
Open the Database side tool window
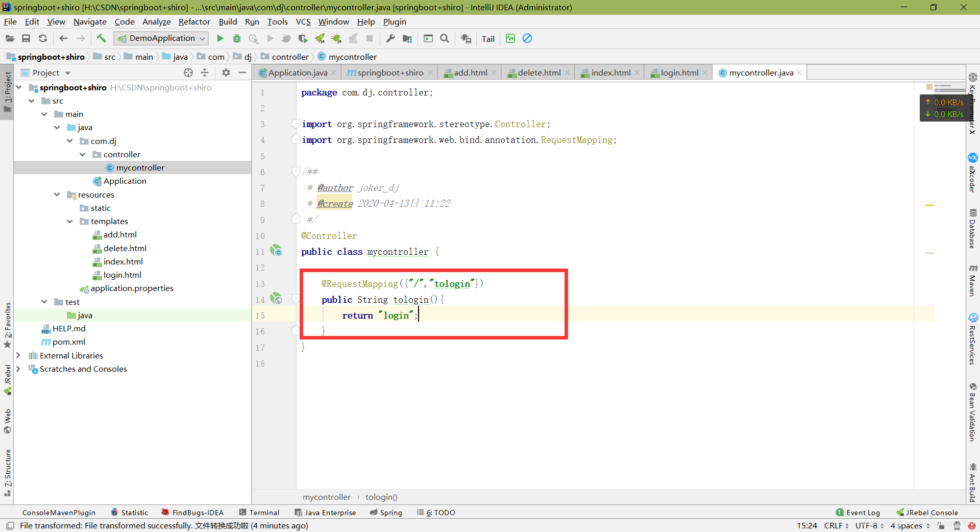(973, 228)
